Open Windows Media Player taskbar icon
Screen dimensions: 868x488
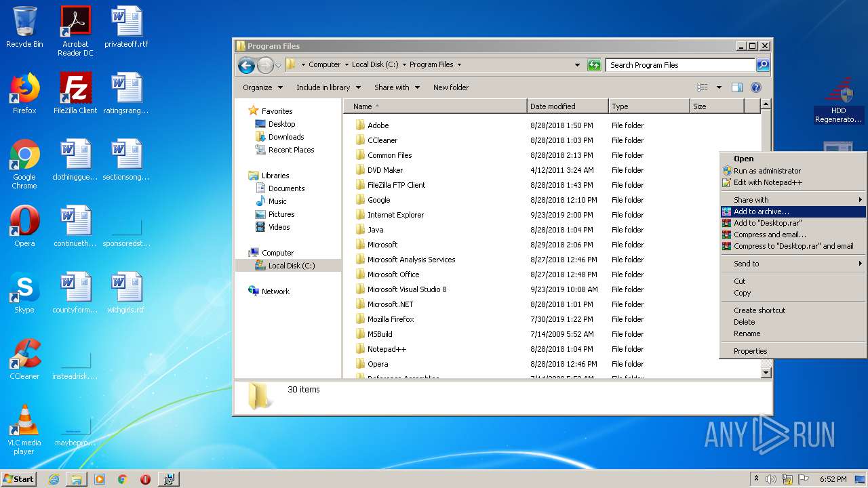(100, 479)
